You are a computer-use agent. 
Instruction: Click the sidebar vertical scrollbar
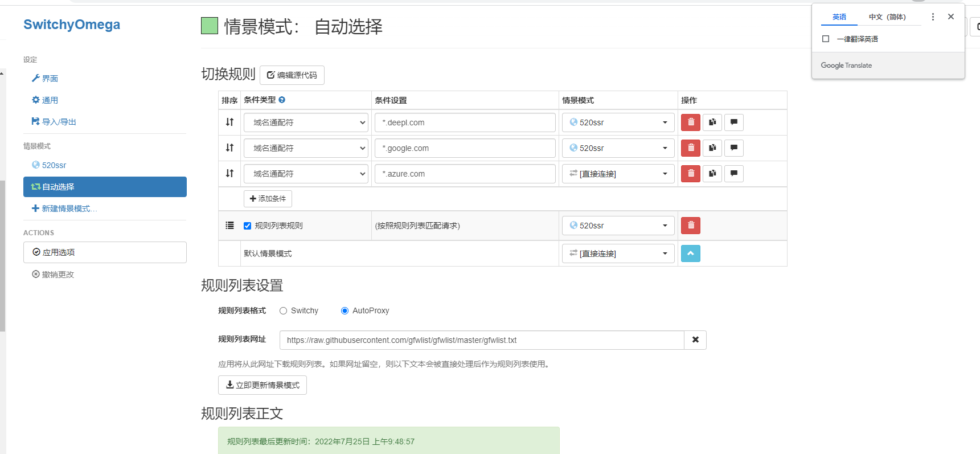click(3, 256)
